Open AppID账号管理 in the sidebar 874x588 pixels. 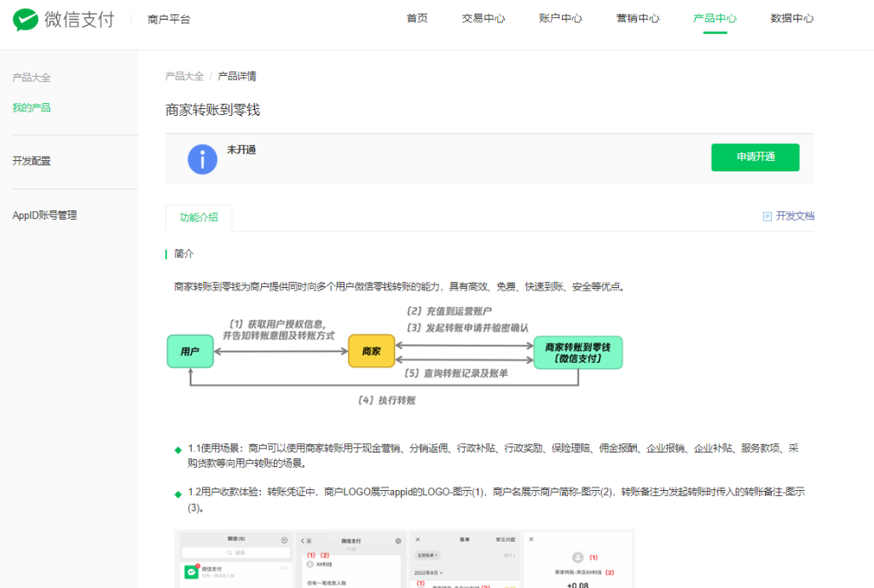(44, 216)
